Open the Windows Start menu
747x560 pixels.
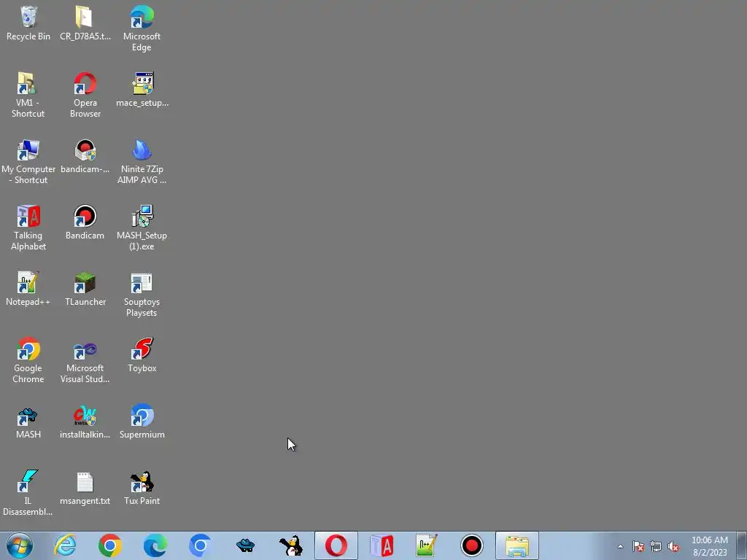pos(20,545)
